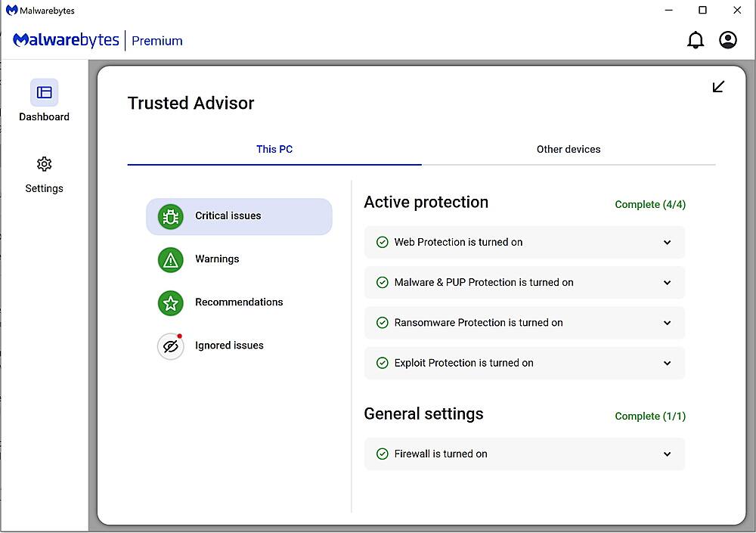Click the green Critical issues bug icon
The width and height of the screenshot is (756, 533).
(x=171, y=216)
